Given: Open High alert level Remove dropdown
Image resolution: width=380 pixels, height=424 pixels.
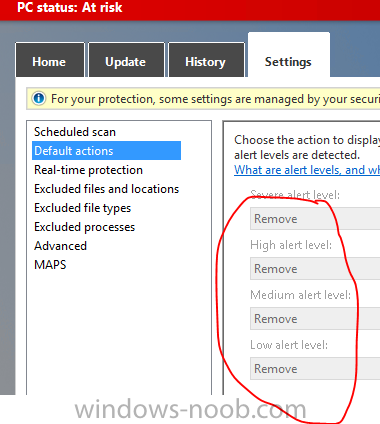Looking at the screenshot, I should [x=315, y=269].
